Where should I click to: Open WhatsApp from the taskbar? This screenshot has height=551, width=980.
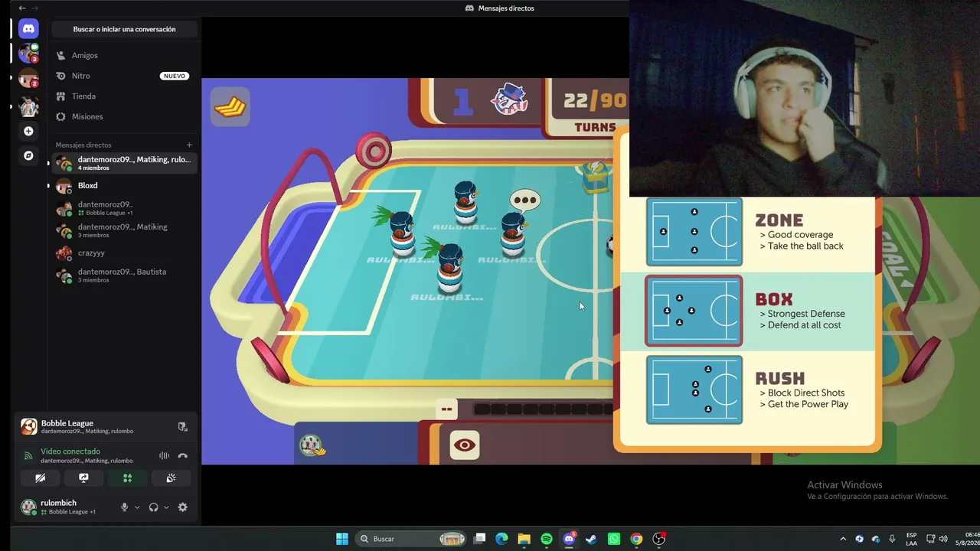(x=614, y=539)
